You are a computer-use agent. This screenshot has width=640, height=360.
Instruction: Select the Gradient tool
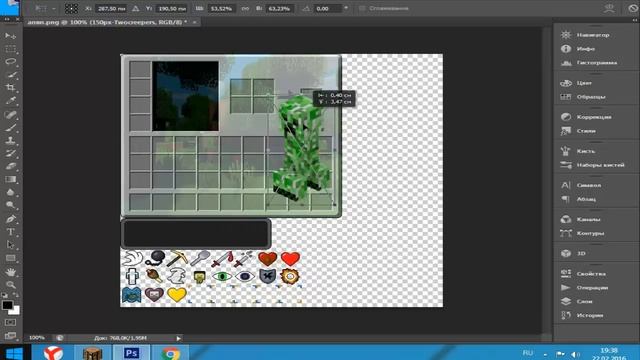coord(10,179)
